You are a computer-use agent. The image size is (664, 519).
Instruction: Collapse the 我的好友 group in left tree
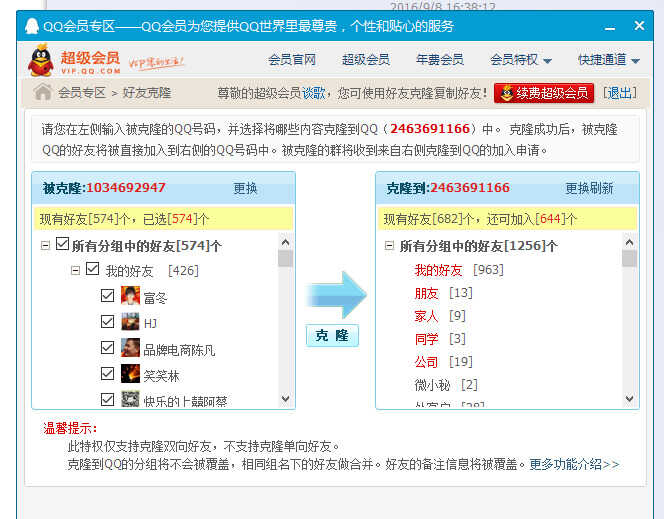coord(75,270)
